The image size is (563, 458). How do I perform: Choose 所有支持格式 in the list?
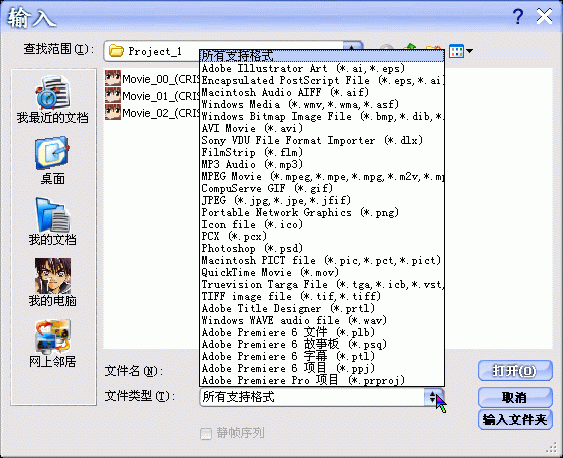[x=322, y=56]
